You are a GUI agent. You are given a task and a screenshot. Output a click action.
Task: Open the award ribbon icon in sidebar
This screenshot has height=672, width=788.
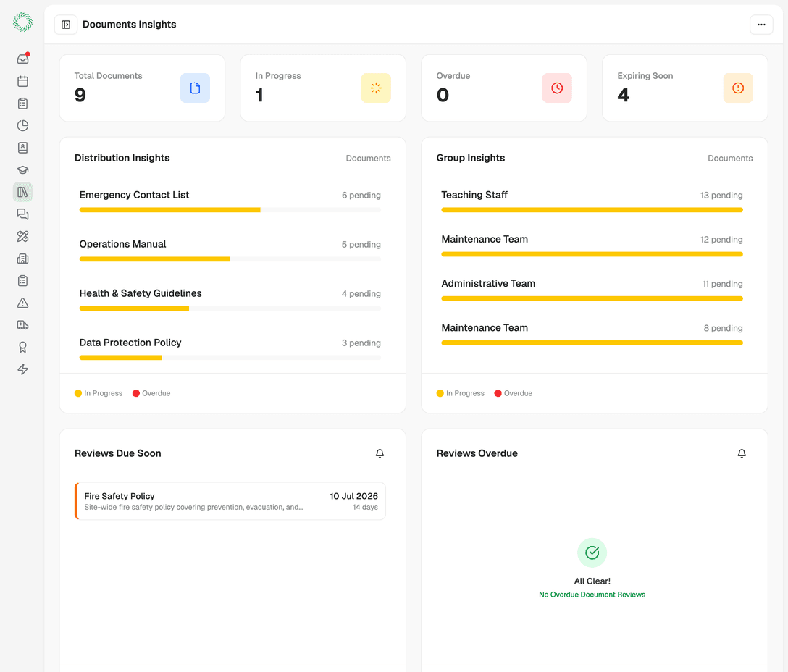click(22, 347)
